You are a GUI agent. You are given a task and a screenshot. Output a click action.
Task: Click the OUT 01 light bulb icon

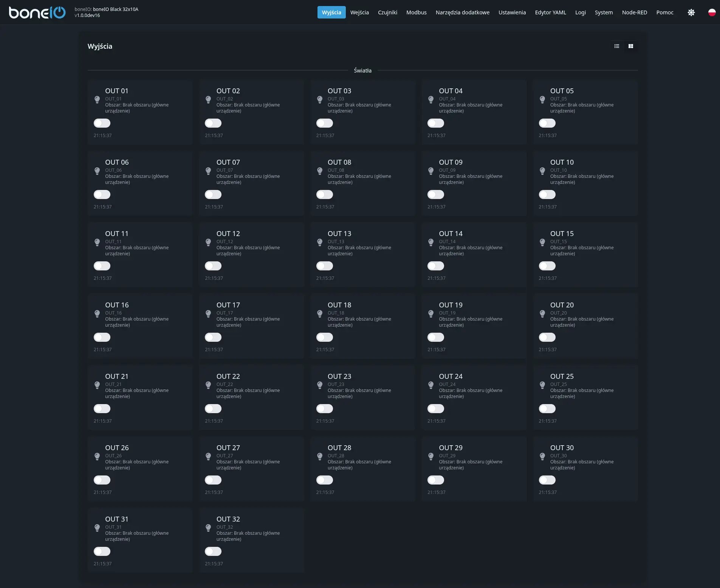[x=97, y=100]
